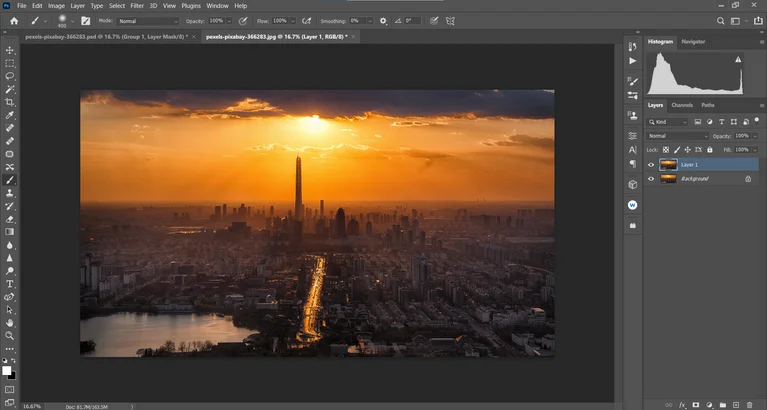This screenshot has height=410, width=767.
Task: Open the brush Mode dropdown
Action: 146,20
